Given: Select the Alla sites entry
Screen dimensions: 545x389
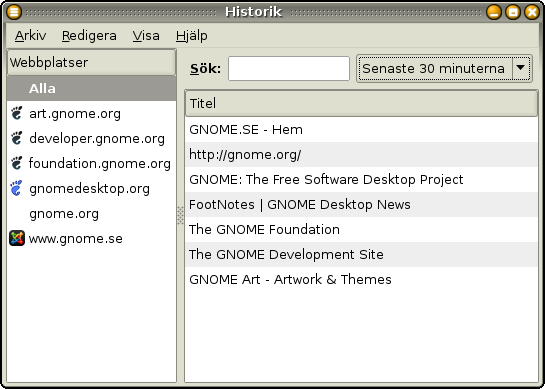Looking at the screenshot, I should point(92,89).
